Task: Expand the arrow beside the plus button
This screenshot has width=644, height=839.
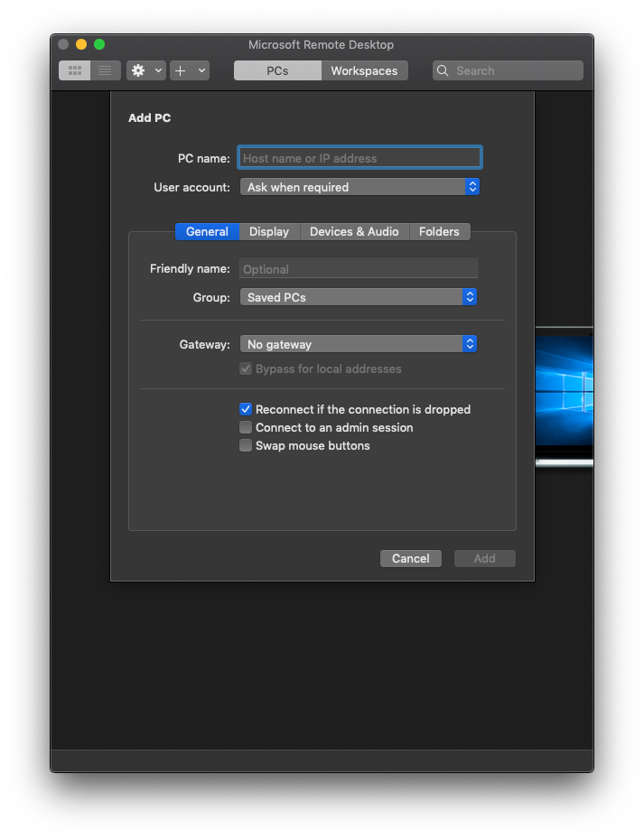Action: tap(201, 70)
